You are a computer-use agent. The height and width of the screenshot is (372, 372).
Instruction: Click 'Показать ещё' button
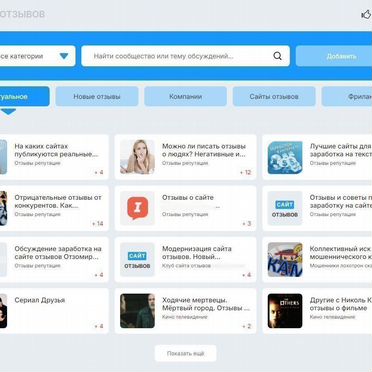[185, 353]
